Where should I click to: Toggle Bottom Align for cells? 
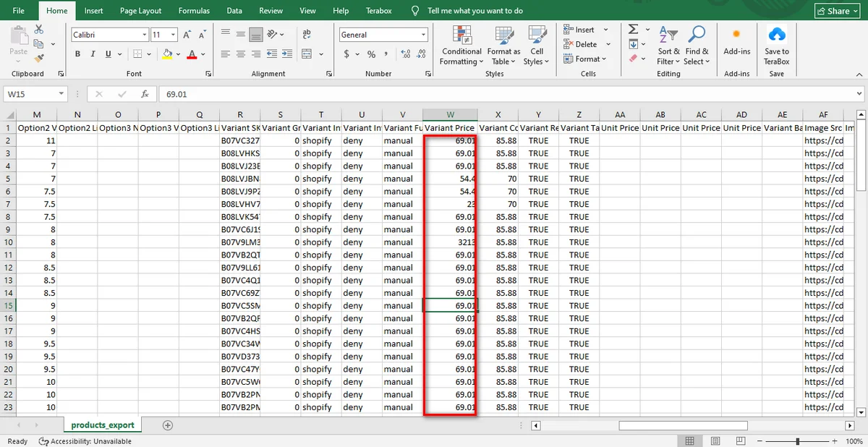click(255, 34)
